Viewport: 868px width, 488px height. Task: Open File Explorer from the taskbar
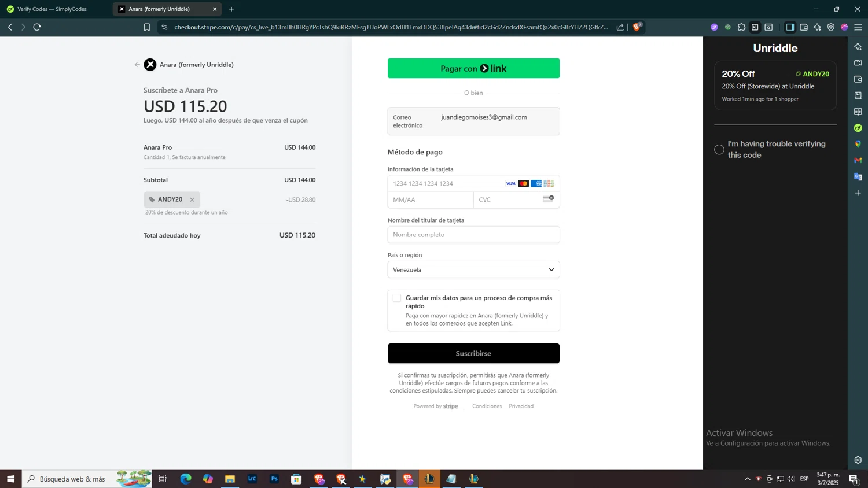[230, 479]
